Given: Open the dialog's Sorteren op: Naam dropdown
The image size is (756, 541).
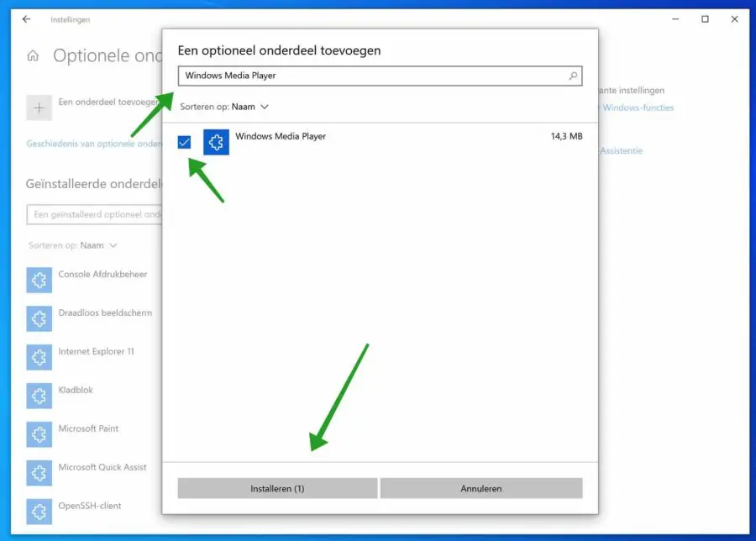Looking at the screenshot, I should (x=224, y=107).
